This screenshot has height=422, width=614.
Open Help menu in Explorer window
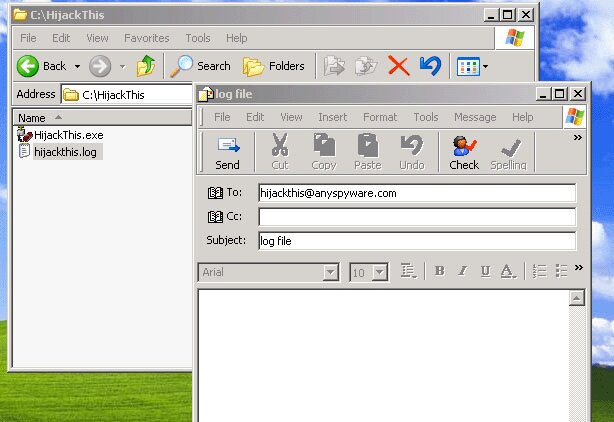pyautogui.click(x=237, y=38)
